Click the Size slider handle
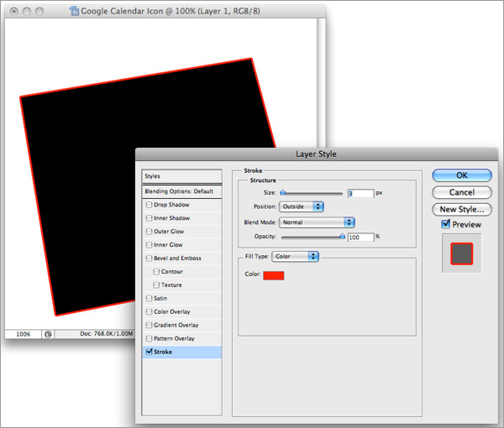 coord(283,193)
